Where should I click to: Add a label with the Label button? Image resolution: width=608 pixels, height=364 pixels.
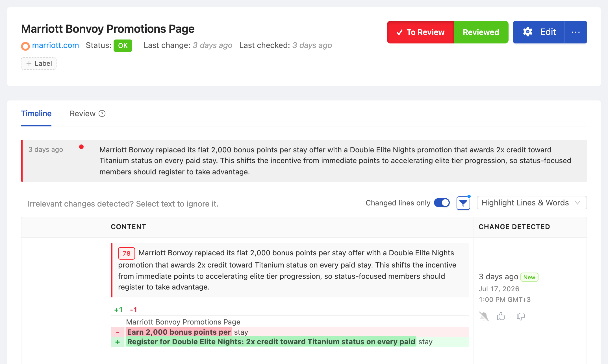coord(39,63)
